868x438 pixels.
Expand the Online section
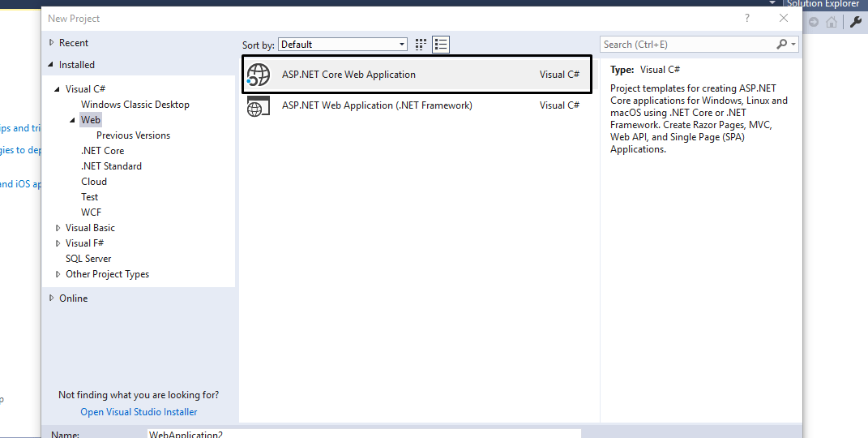[x=52, y=298]
